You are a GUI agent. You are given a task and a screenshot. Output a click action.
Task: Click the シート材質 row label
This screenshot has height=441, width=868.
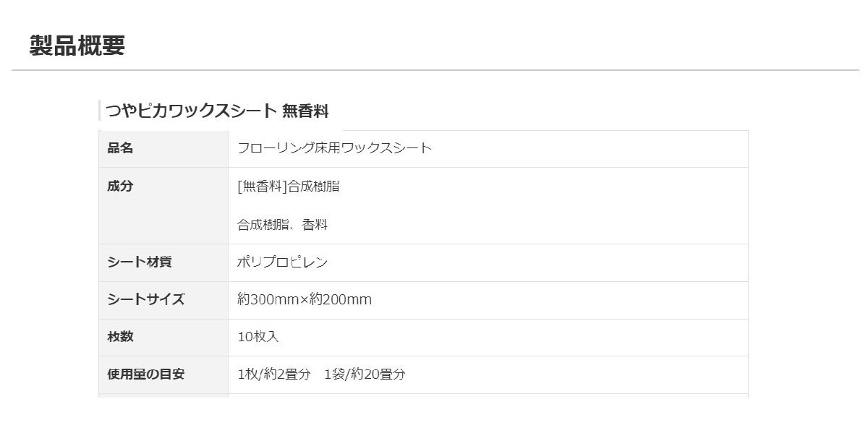coord(139,262)
